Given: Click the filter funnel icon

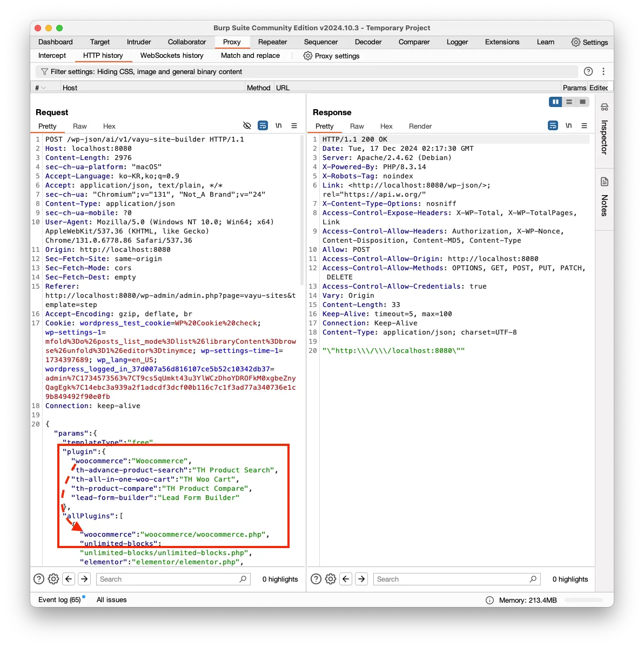Looking at the screenshot, I should [x=44, y=72].
